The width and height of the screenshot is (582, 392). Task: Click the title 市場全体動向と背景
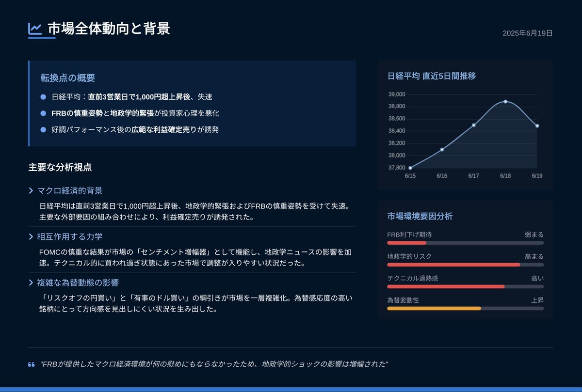point(109,29)
